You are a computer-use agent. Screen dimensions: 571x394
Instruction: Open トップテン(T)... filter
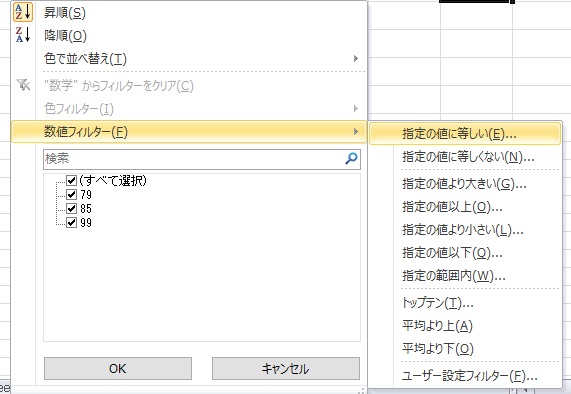click(x=465, y=303)
